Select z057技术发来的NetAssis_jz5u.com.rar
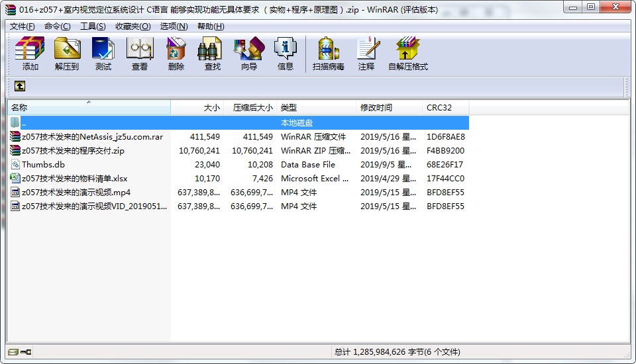This screenshot has width=636, height=364. (x=93, y=137)
